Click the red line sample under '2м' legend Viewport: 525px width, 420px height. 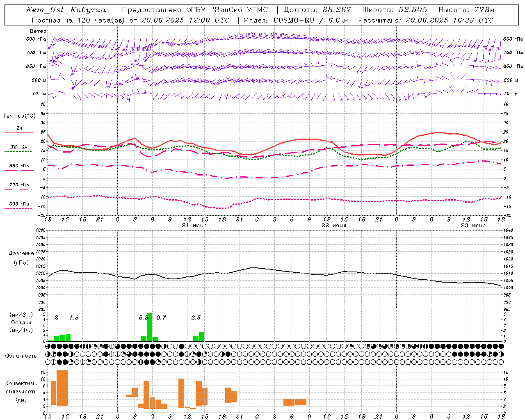(19, 133)
